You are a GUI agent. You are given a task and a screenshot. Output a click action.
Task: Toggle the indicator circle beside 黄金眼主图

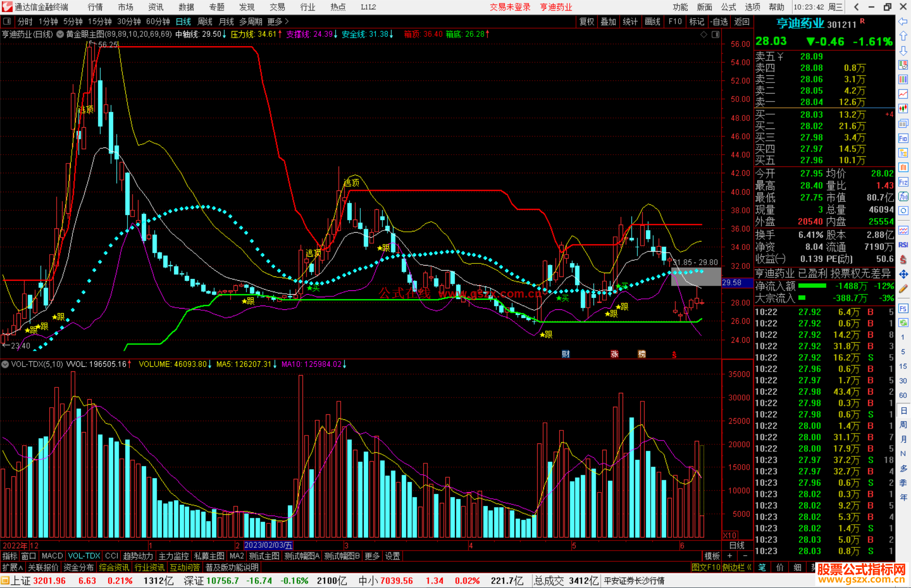pyautogui.click(x=60, y=34)
